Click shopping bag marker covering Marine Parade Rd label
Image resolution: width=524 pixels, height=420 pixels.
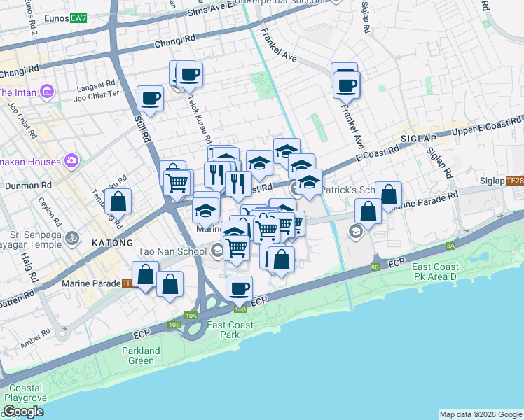click(388, 195)
